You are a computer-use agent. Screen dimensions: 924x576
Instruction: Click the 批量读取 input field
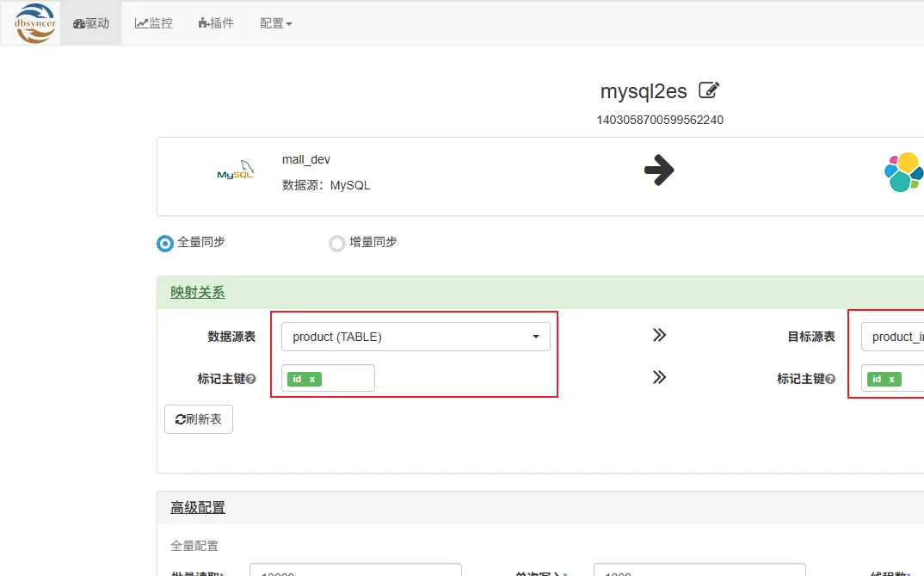tap(355, 571)
